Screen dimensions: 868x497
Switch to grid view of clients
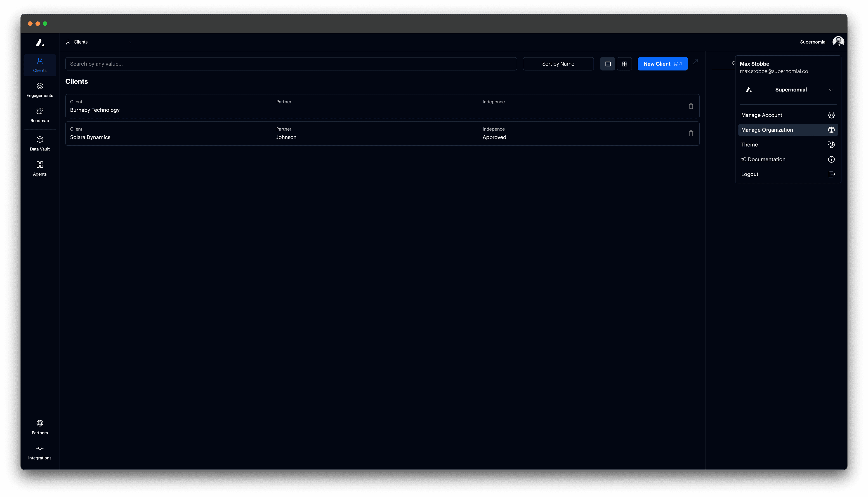tap(625, 63)
